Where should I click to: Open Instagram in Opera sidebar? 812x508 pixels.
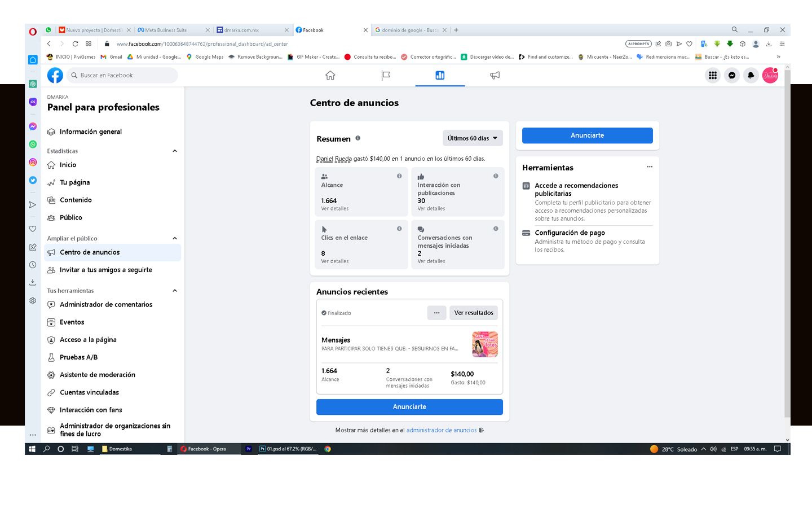pos(33,162)
